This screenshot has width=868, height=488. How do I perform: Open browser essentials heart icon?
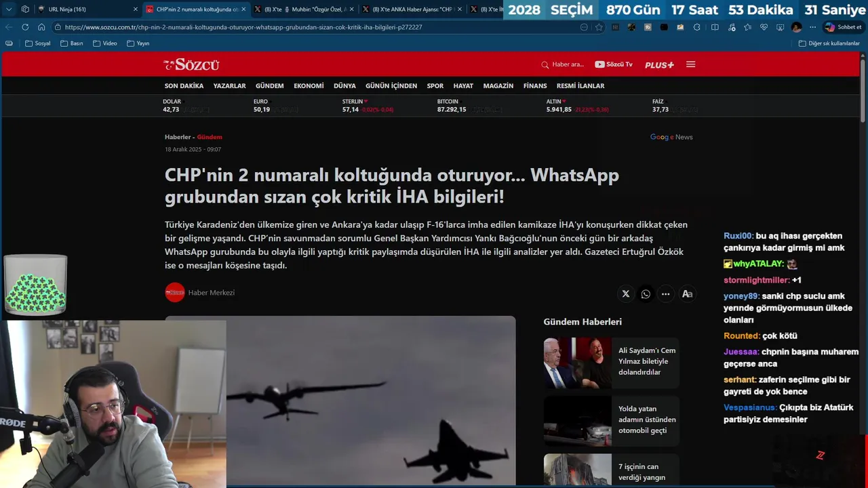pos(764,27)
